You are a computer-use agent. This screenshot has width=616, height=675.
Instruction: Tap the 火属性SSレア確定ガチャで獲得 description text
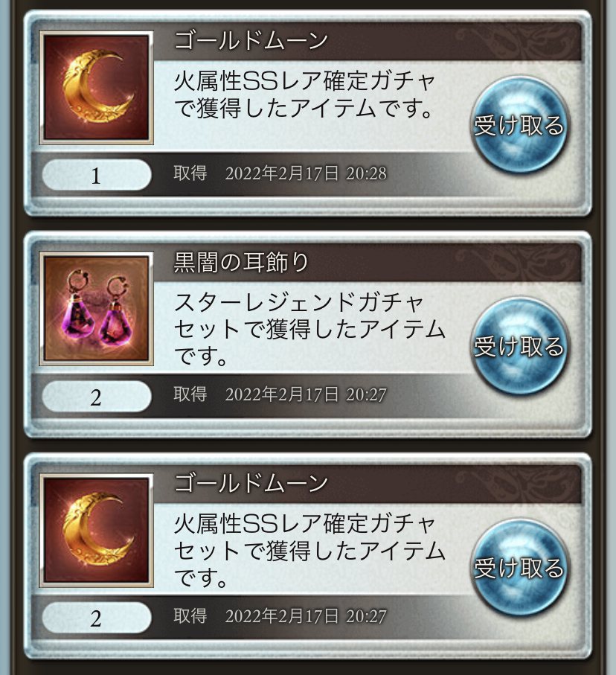pyautogui.click(x=305, y=95)
